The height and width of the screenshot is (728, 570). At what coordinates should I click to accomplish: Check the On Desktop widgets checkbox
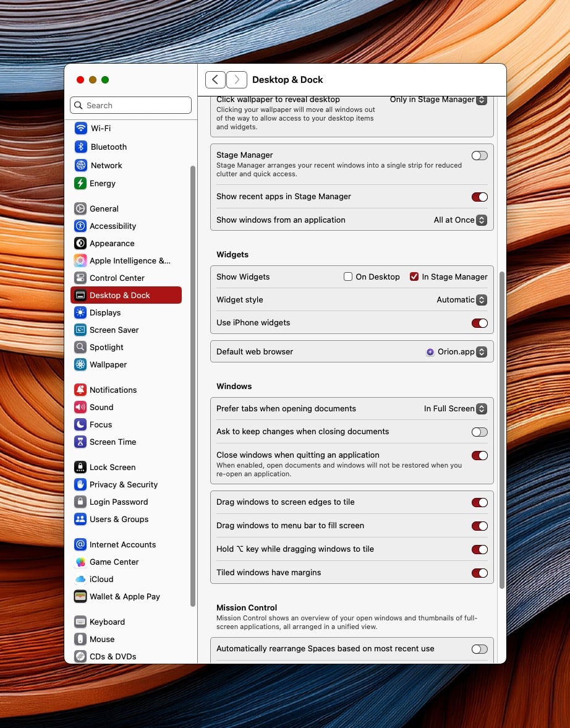[x=348, y=277]
